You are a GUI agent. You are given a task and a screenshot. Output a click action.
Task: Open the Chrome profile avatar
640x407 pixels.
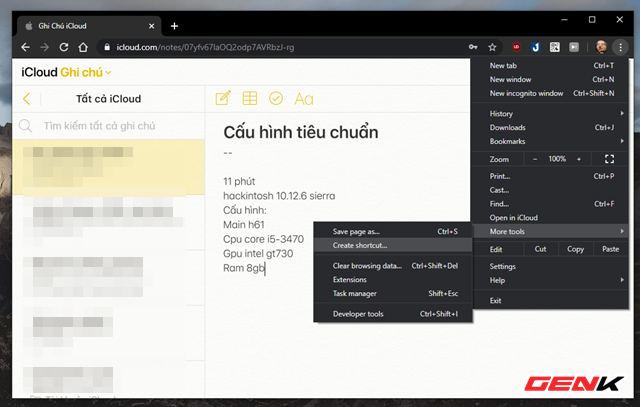point(601,47)
